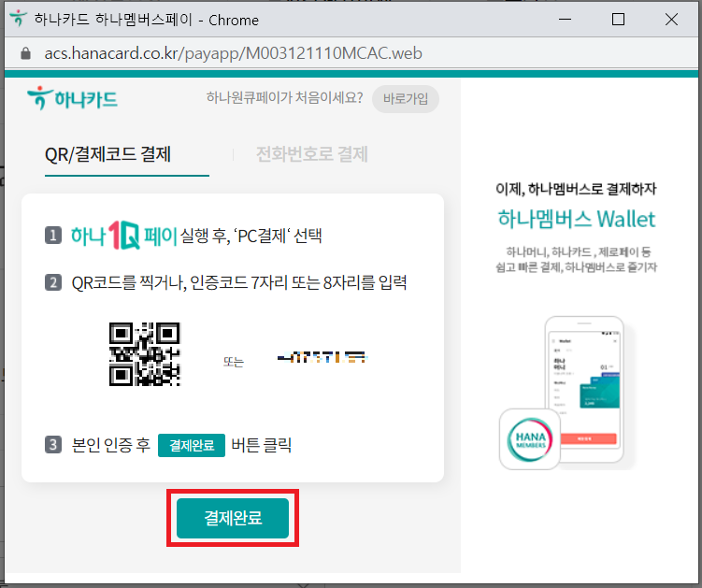Click the step 2 text about QR코드 and 인증코드
The width and height of the screenshot is (702, 588).
tap(239, 282)
